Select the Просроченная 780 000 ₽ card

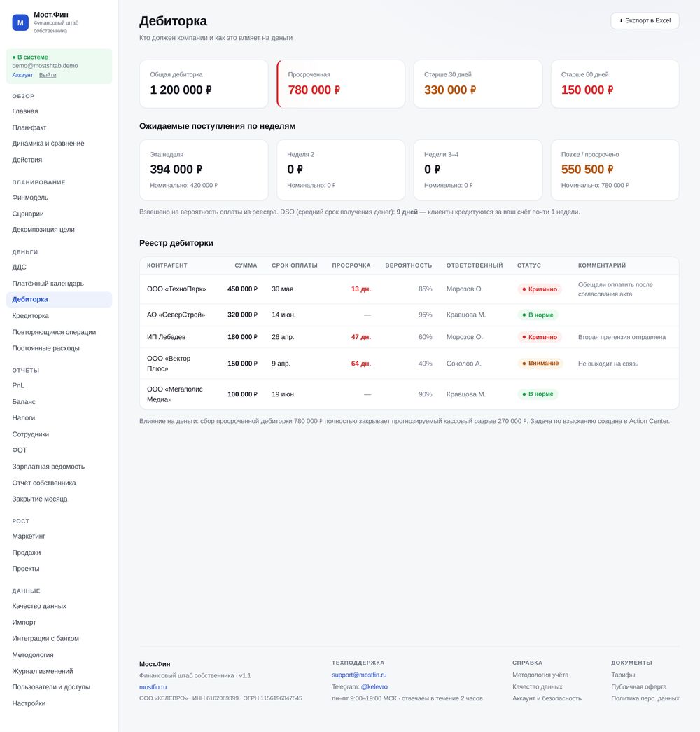coord(341,83)
